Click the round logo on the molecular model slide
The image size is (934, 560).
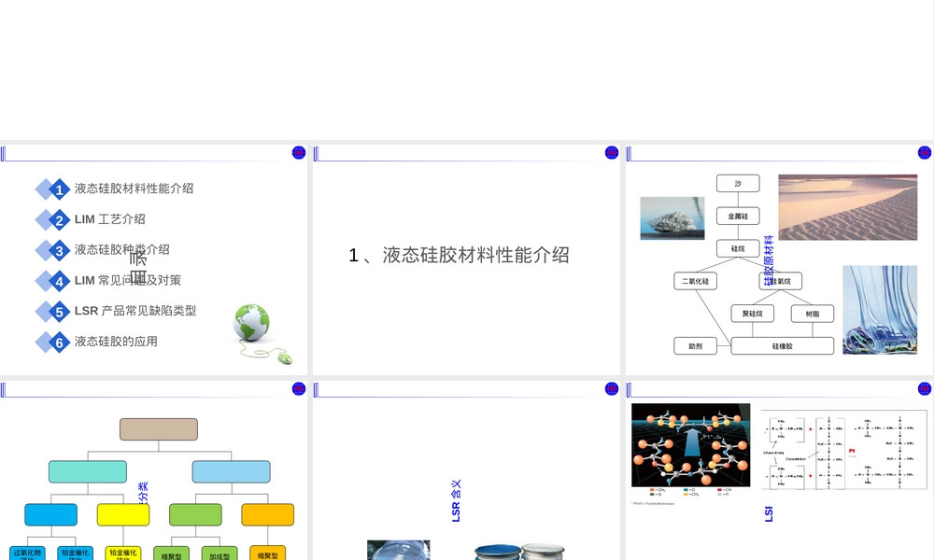click(925, 388)
